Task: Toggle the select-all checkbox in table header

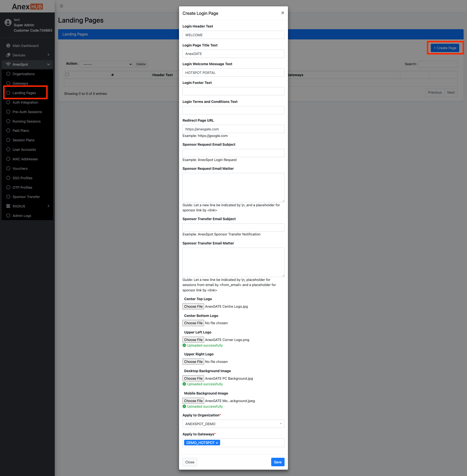Action: click(x=67, y=74)
